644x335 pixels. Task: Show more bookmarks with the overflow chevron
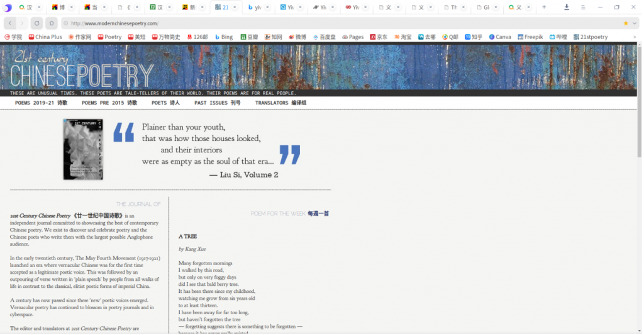pos(635,37)
